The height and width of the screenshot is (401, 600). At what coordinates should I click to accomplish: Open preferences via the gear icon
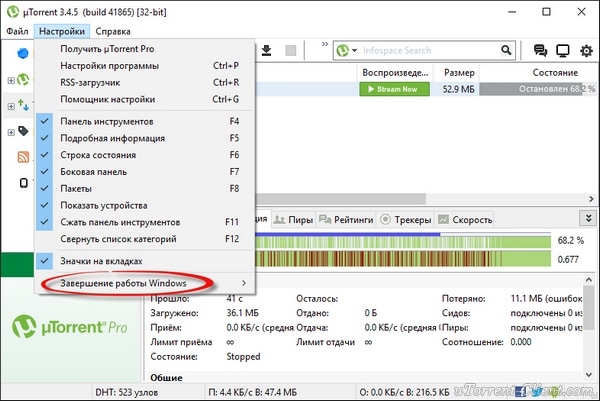(x=586, y=51)
